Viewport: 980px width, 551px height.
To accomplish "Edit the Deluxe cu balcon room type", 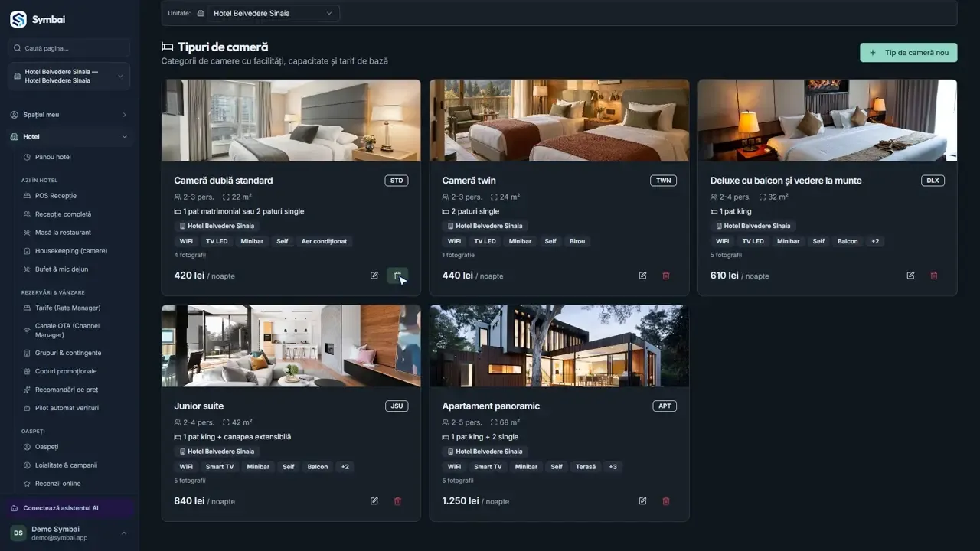I will point(910,275).
